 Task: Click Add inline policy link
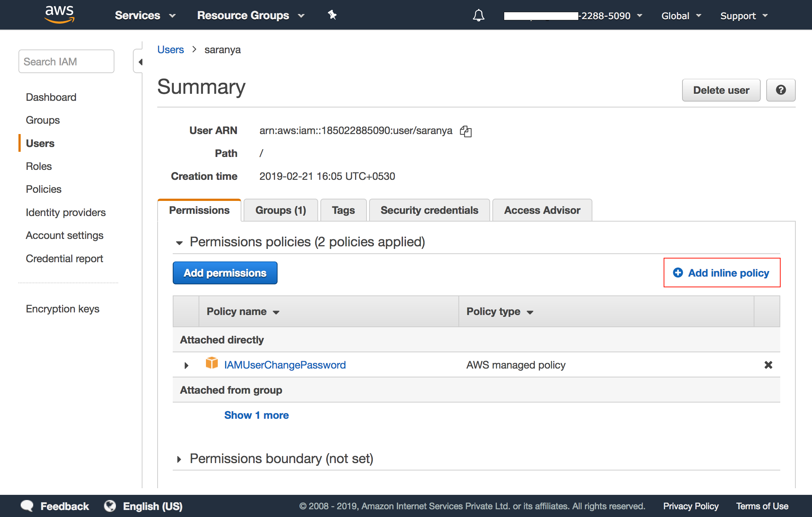pyautogui.click(x=722, y=273)
